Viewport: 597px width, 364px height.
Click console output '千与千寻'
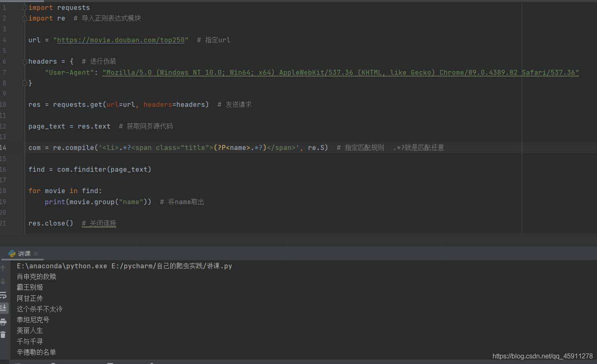30,341
